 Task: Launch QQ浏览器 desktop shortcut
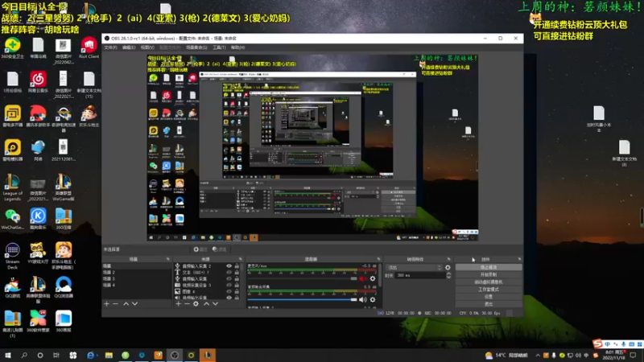tap(64, 286)
